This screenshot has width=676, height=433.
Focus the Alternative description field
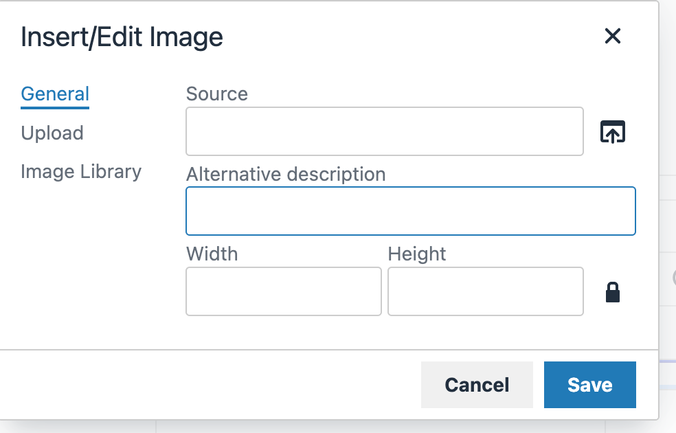coord(410,211)
